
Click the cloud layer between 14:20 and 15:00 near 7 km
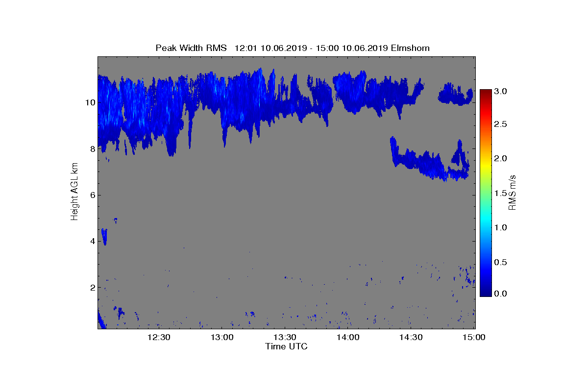pyautogui.click(x=429, y=162)
